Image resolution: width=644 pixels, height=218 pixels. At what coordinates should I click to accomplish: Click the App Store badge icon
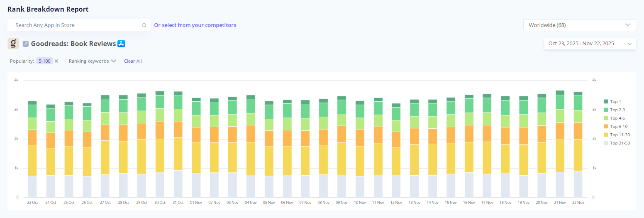coord(121,44)
